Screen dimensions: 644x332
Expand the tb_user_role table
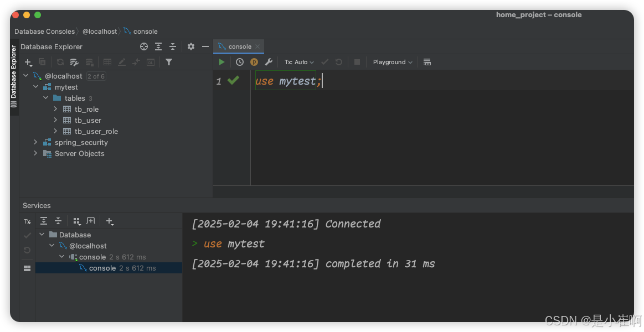[55, 131]
